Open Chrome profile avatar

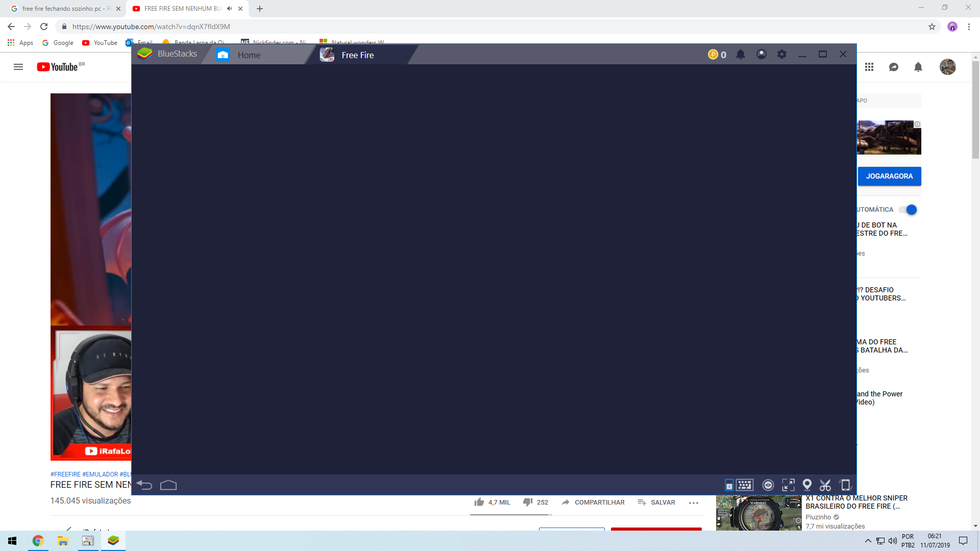[952, 27]
